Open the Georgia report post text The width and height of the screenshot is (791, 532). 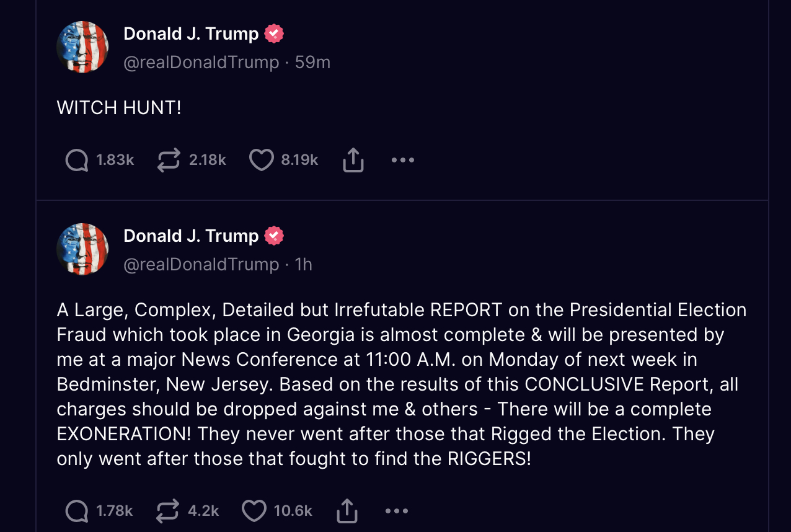[x=397, y=384]
